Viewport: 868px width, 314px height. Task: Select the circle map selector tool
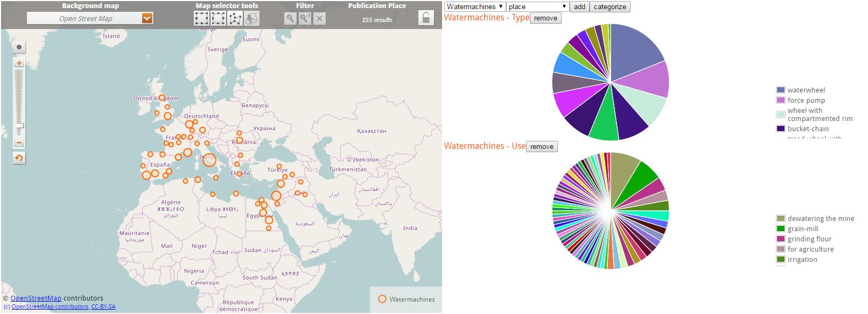218,18
